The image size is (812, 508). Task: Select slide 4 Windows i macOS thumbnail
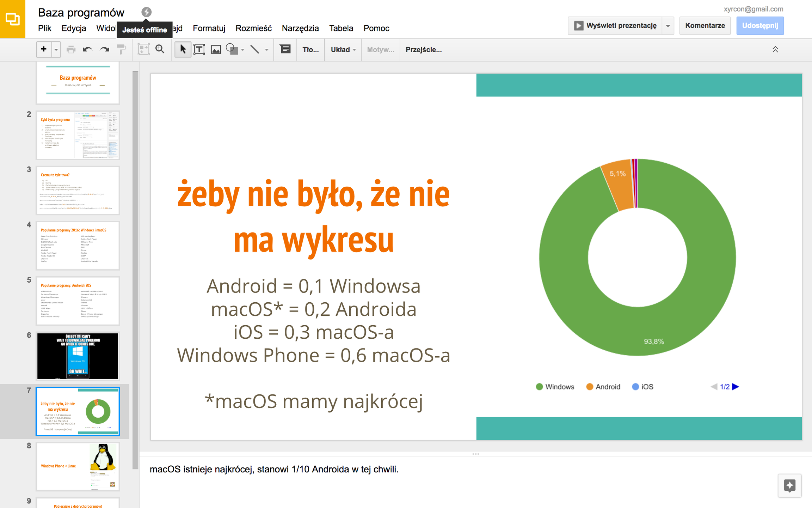click(78, 246)
